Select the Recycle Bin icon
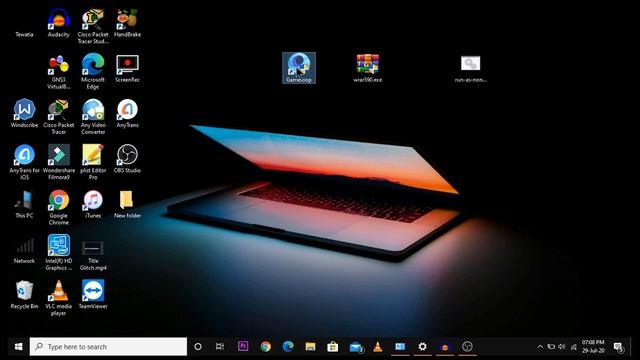This screenshot has width=640, height=360. [x=24, y=295]
